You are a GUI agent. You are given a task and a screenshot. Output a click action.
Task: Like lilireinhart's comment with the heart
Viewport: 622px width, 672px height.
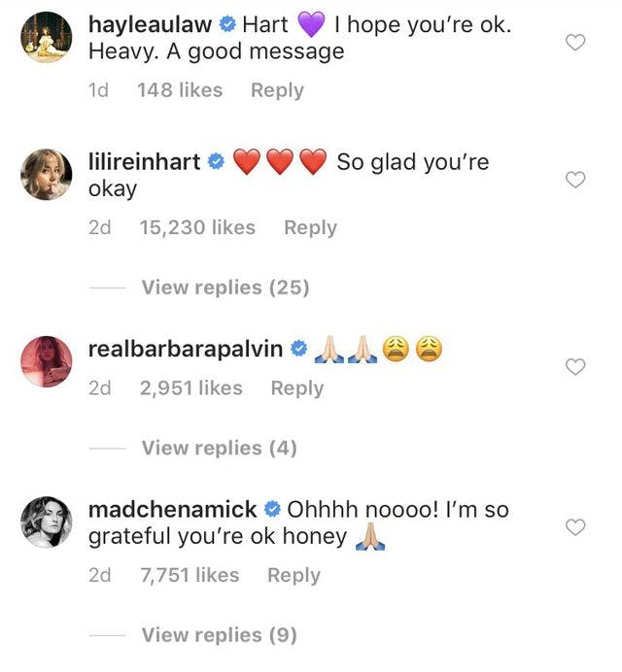click(575, 180)
